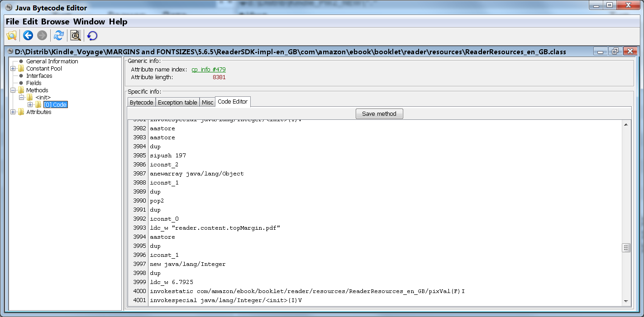The image size is (644, 317).
Task: Open the Browse menu
Action: (55, 22)
